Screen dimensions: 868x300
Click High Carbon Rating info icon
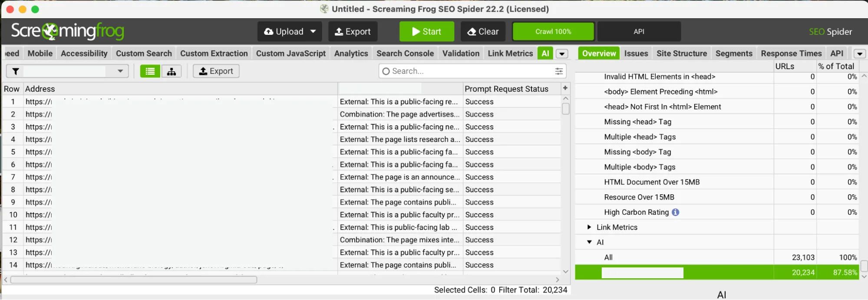point(675,212)
